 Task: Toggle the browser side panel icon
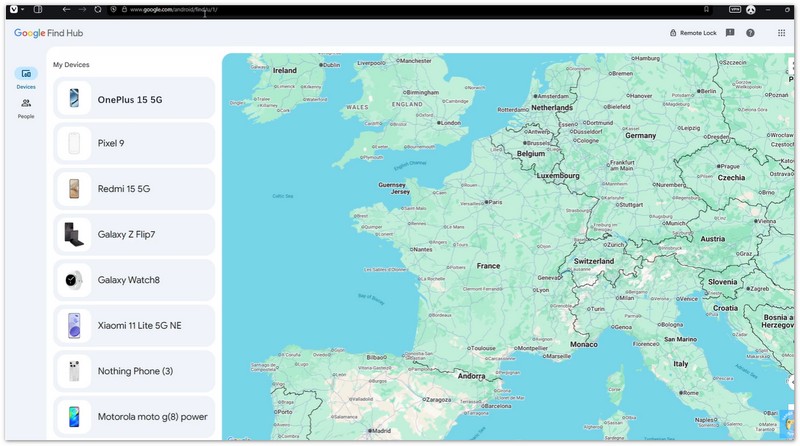pyautogui.click(x=38, y=9)
